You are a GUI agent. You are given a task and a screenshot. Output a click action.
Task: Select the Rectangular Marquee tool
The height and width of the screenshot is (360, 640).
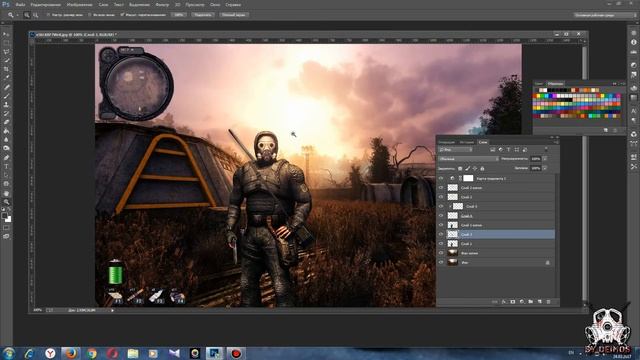click(6, 43)
